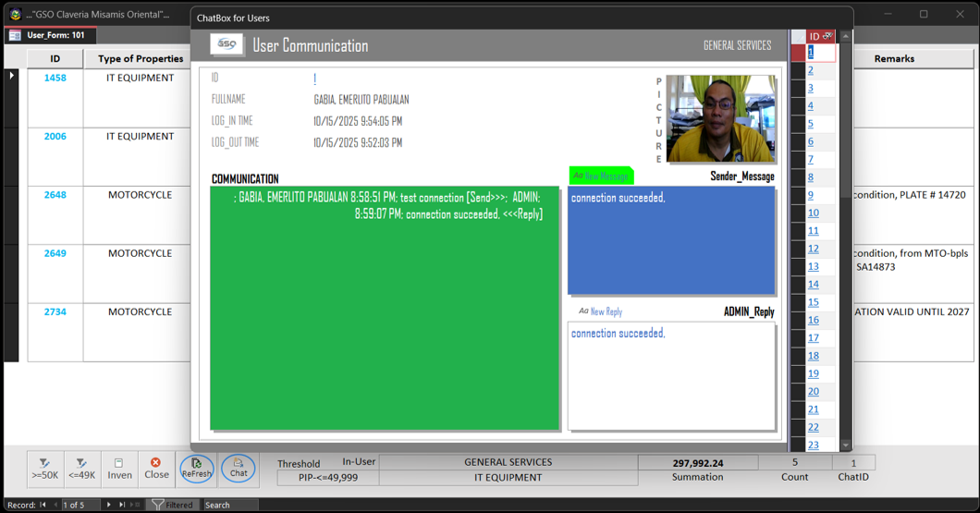Select chat ID 10 in the list

(814, 214)
